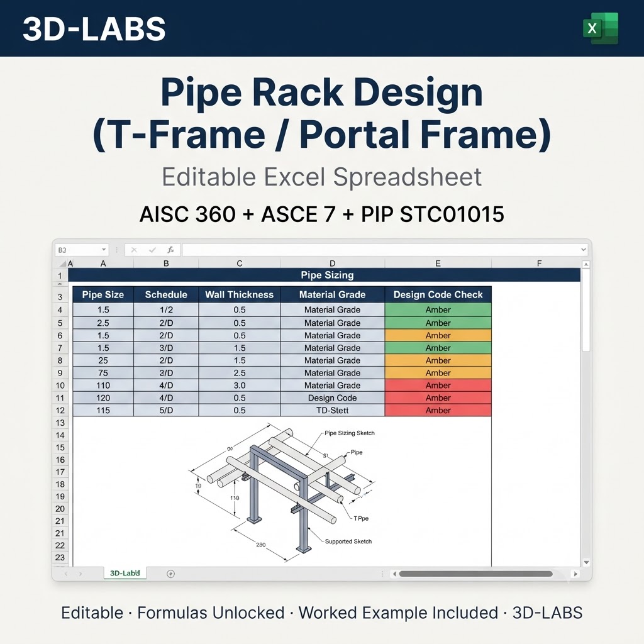Click the Pipe Sizing title cell

pyautogui.click(x=325, y=275)
